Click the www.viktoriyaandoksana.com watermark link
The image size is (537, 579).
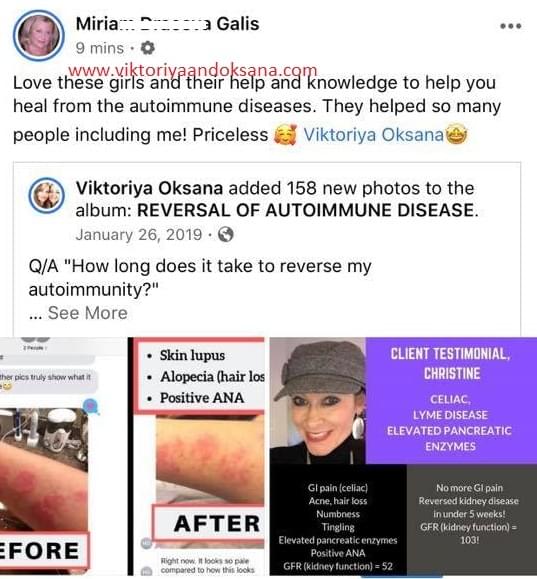pyautogui.click(x=192, y=69)
